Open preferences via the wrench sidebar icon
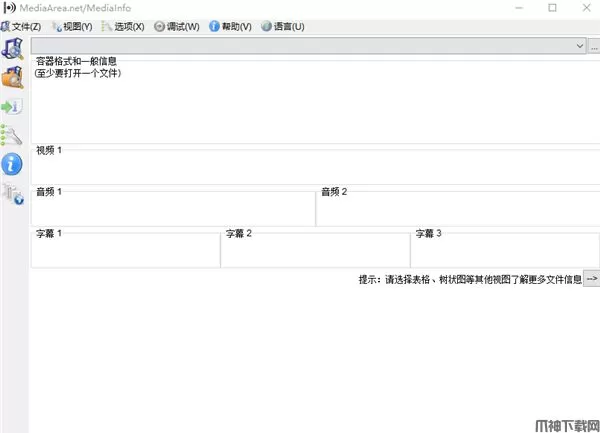 click(x=11, y=135)
